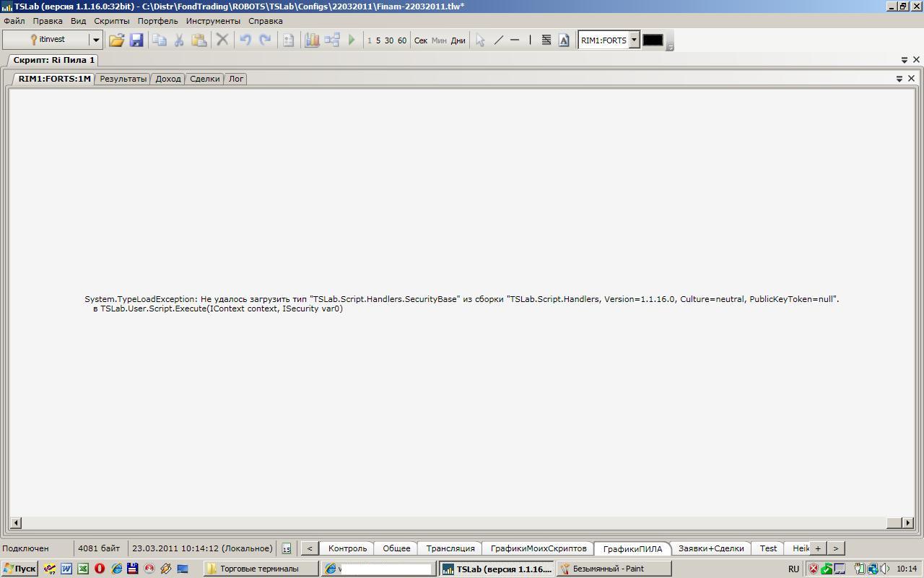
Task: Select the diagonal line drawing tool
Action: [x=498, y=40]
